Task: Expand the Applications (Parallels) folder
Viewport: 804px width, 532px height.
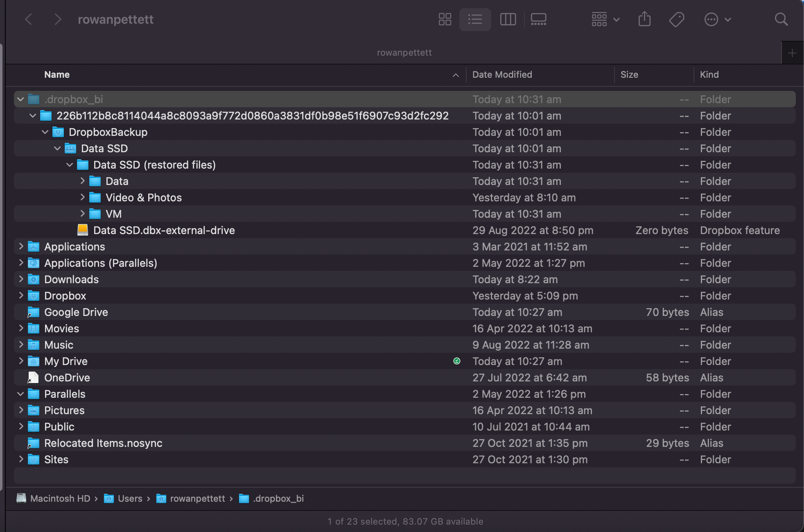Action: click(x=21, y=262)
